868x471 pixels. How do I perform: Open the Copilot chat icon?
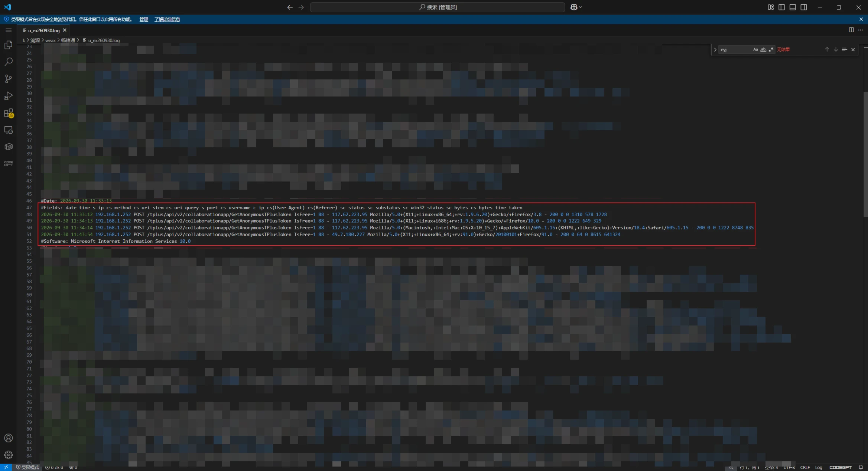[574, 7]
